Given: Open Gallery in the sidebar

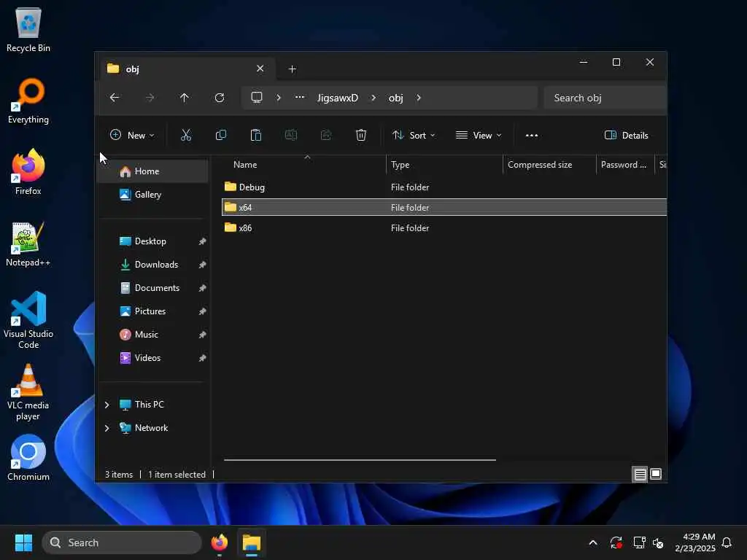Looking at the screenshot, I should click(x=153, y=195).
